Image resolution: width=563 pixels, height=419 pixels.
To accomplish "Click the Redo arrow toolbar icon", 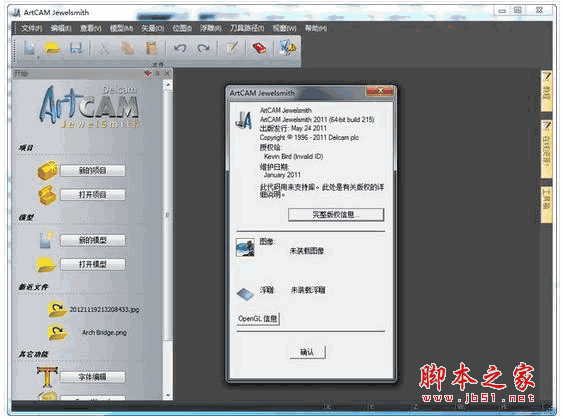I will pyautogui.click(x=204, y=48).
